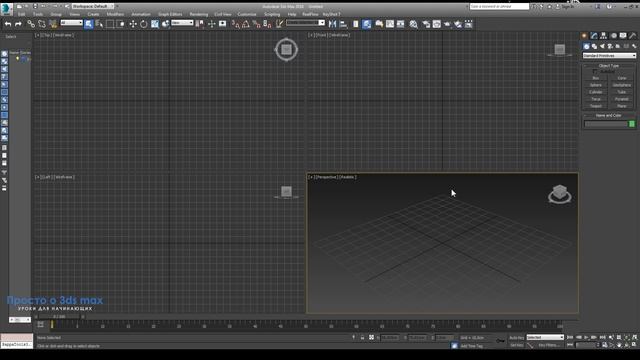Open the Edit menu

(x=21, y=14)
